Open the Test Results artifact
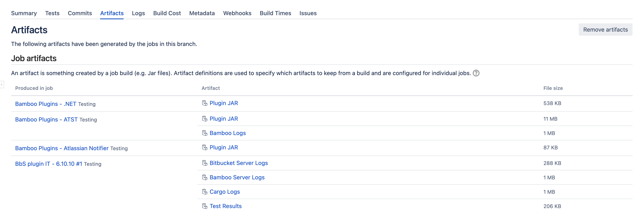 (226, 206)
